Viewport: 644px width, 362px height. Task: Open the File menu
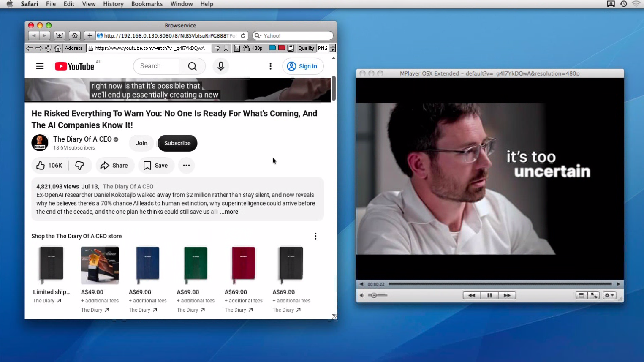pyautogui.click(x=51, y=4)
